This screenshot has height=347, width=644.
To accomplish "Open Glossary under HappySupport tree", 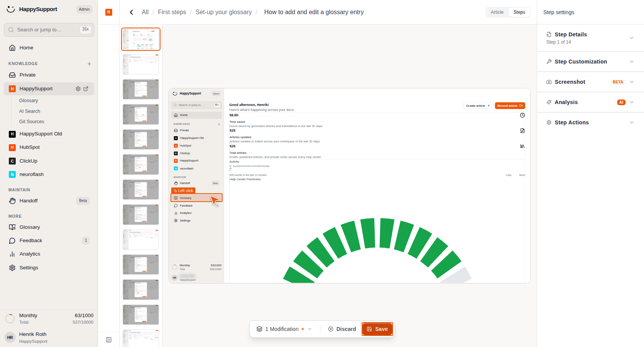I will pos(29,101).
